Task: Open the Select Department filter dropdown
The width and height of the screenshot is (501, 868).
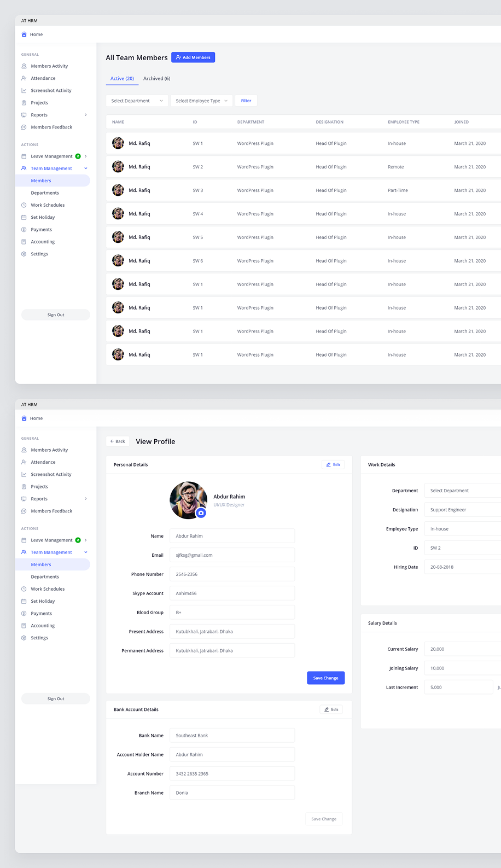Action: point(137,101)
